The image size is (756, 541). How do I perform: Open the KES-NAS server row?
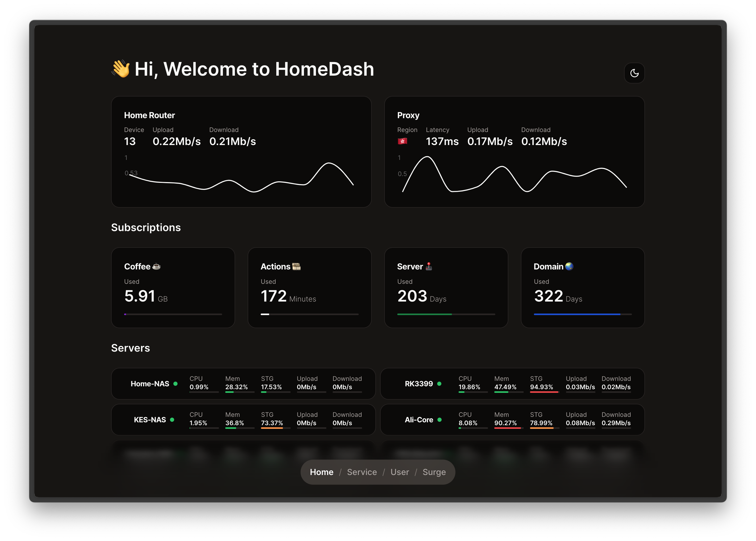point(150,420)
